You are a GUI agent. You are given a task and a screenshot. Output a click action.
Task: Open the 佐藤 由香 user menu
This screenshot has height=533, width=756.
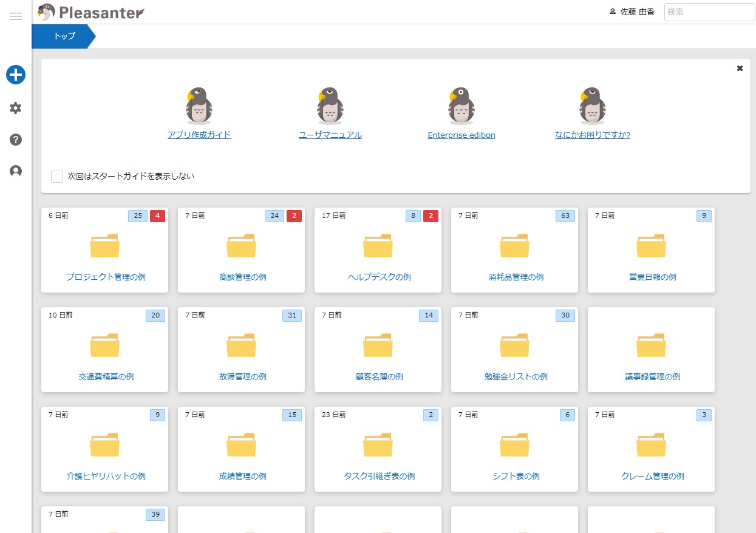(x=632, y=12)
